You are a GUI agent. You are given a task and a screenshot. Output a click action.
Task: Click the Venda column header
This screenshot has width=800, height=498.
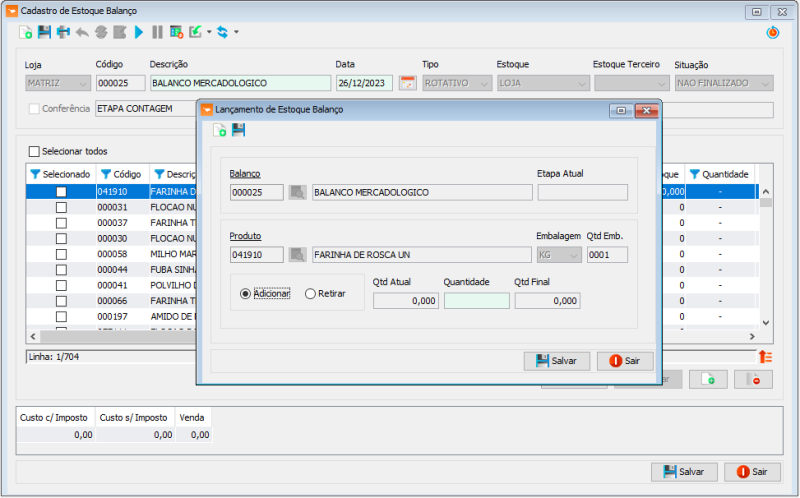(193, 417)
